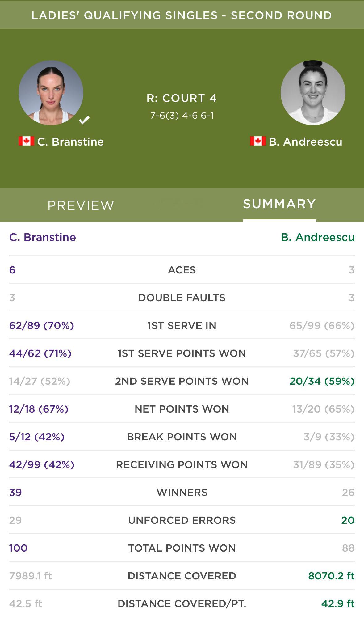Select the purple C. Branstine stats column heading
Image resolution: width=364 pixels, height=618 pixels.
pos(43,237)
